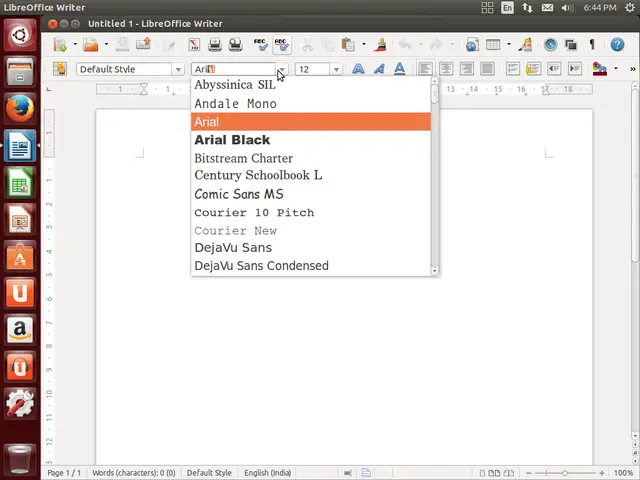Image resolution: width=640 pixels, height=480 pixels.
Task: Pick Comic Sans MS font
Action: 311,194
